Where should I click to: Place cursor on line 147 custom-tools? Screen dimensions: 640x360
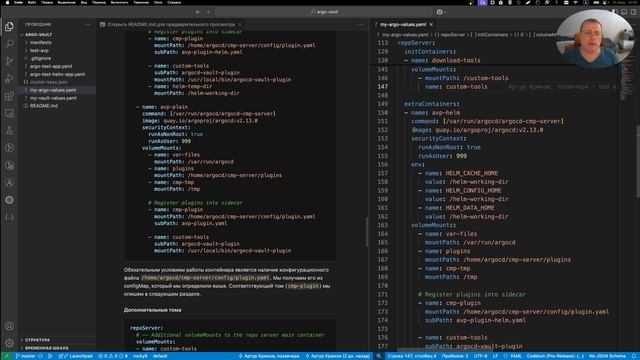click(x=466, y=87)
